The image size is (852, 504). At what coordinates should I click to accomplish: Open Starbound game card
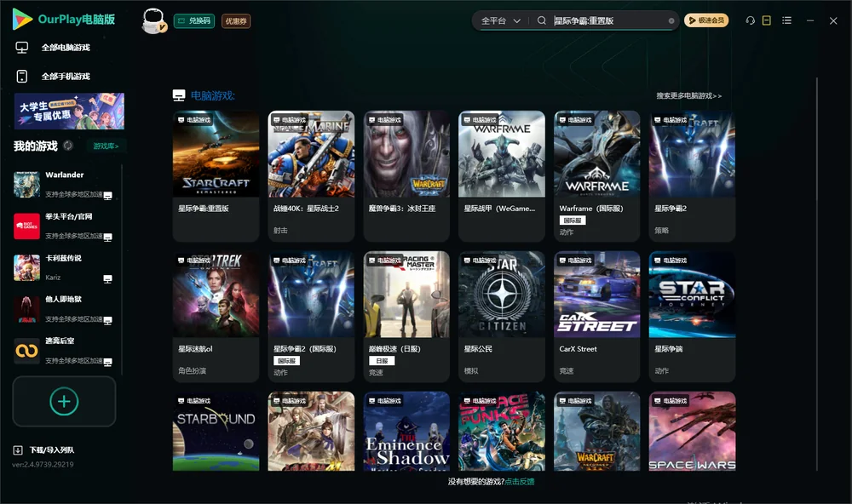tap(216, 432)
